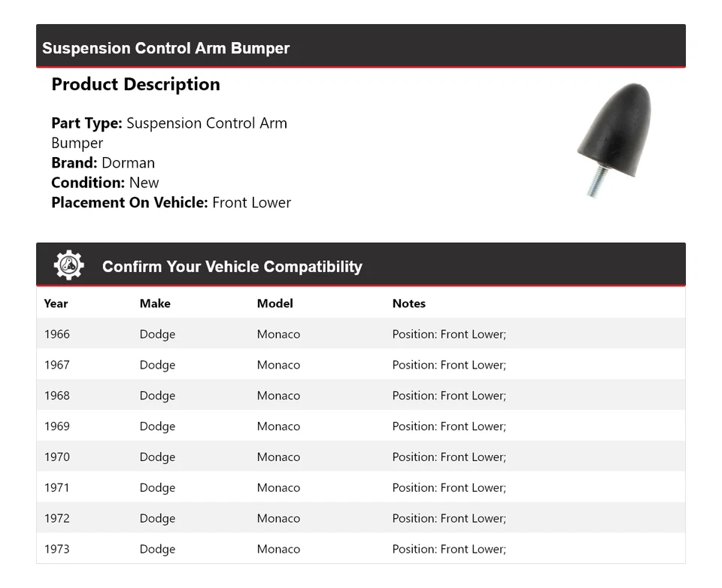Click the control arm bumper product image
Viewport: 722px width, 588px height.
click(x=613, y=139)
